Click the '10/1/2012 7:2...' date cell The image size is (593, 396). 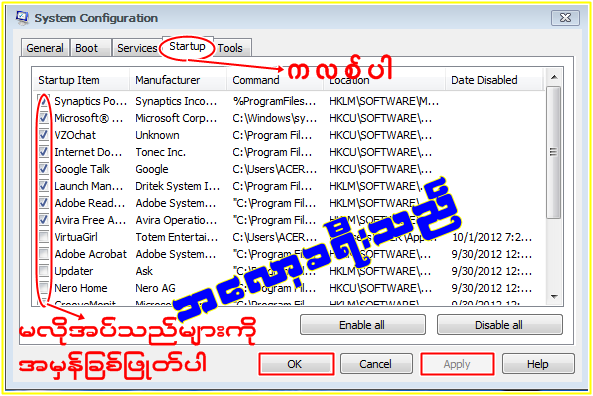coord(492,237)
